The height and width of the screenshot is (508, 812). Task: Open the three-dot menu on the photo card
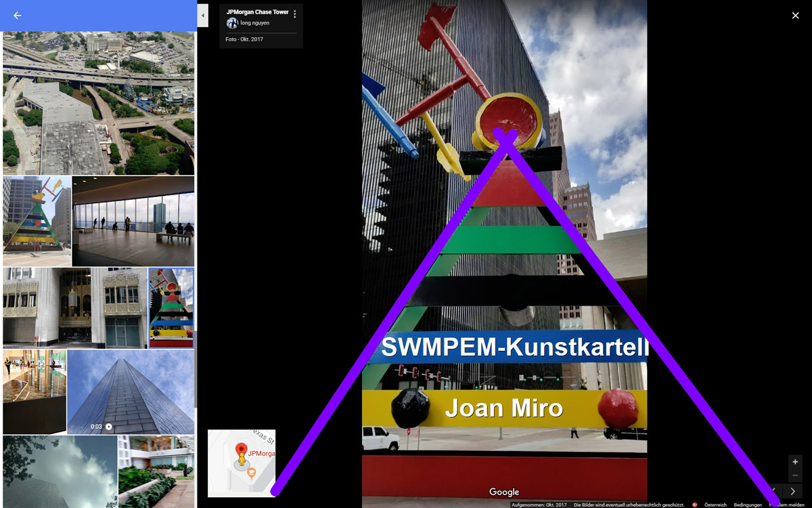pos(295,14)
